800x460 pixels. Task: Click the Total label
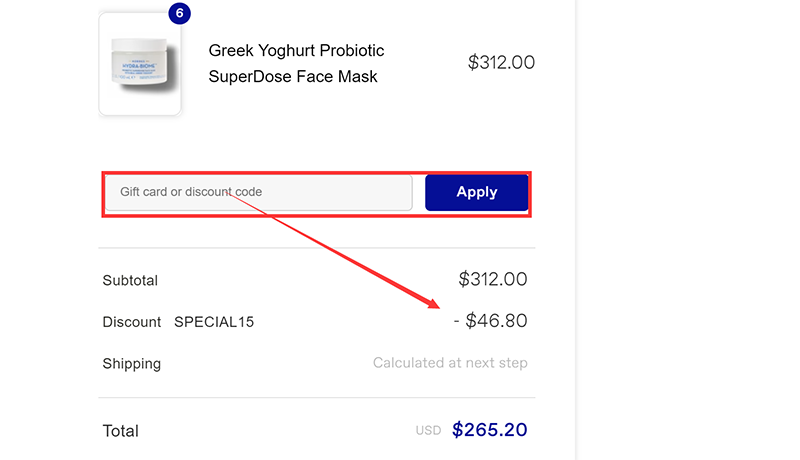[x=120, y=431]
